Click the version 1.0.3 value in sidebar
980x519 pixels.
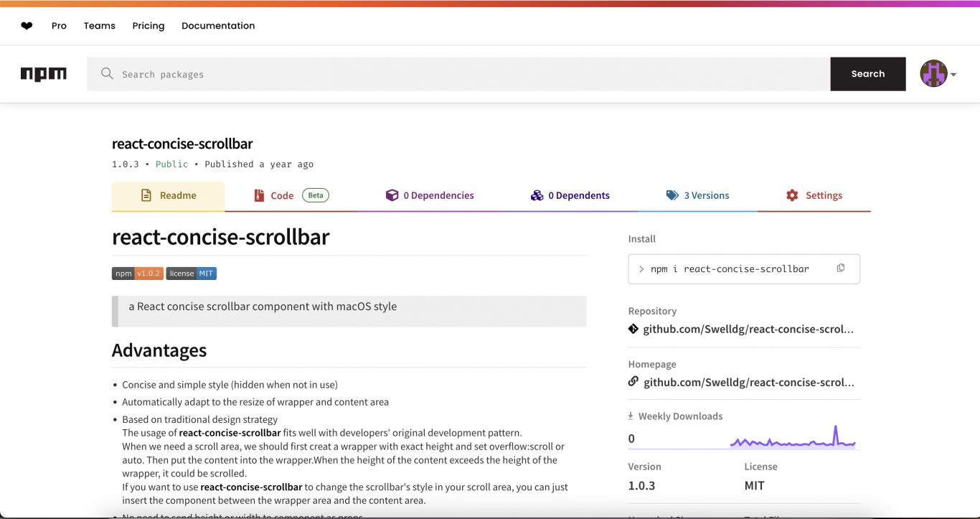pos(641,485)
